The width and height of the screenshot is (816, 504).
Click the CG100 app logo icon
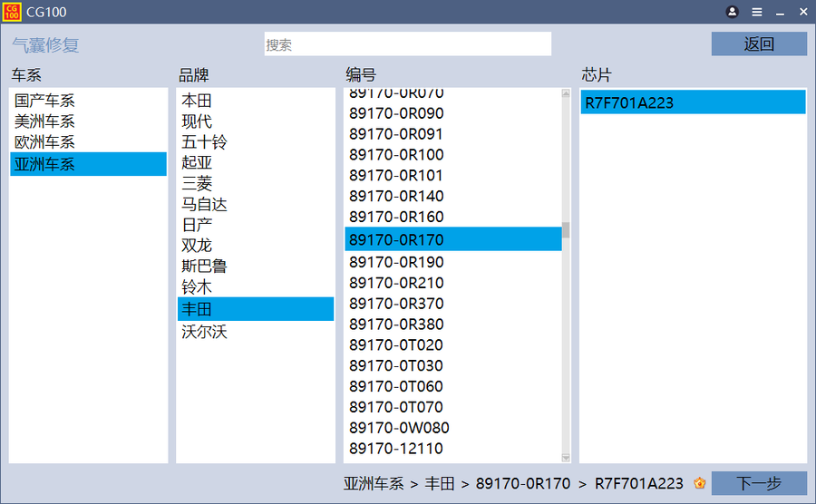pyautogui.click(x=12, y=12)
